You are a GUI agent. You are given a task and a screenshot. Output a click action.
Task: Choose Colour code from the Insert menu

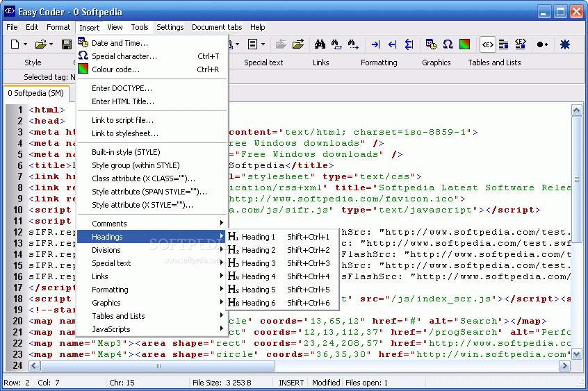152,69
